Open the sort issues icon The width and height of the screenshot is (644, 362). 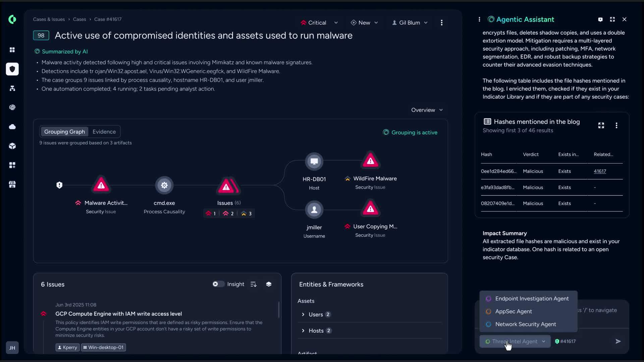point(254,284)
